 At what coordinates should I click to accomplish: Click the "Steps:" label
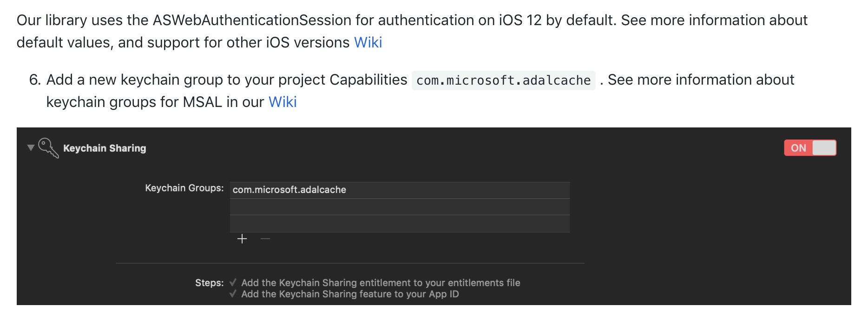click(x=209, y=283)
